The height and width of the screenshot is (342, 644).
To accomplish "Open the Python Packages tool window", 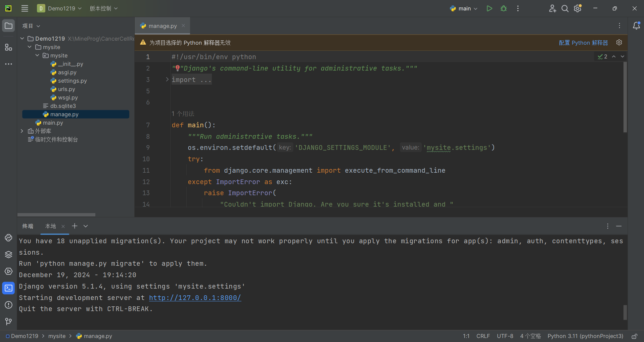I will 8,254.
